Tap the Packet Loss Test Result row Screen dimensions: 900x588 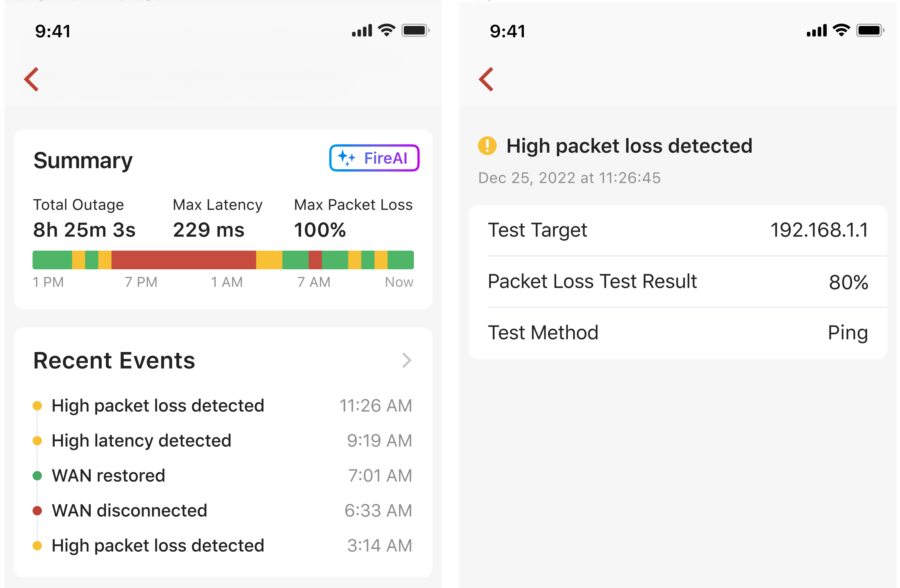click(x=678, y=282)
